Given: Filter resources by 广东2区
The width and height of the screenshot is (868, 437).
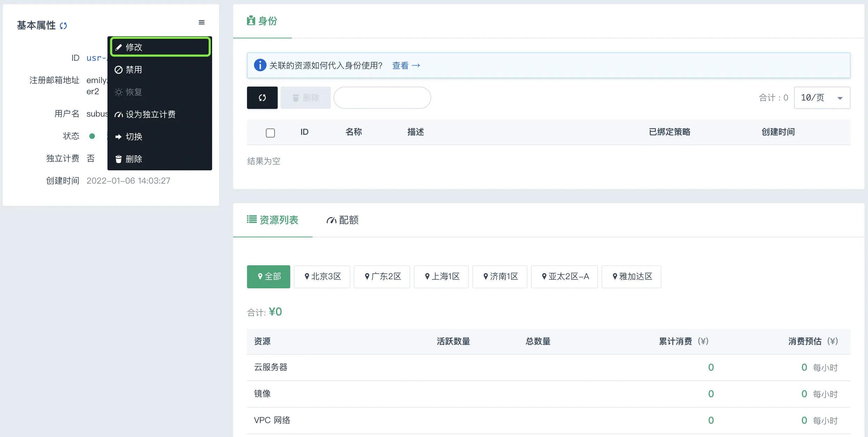Looking at the screenshot, I should point(382,276).
